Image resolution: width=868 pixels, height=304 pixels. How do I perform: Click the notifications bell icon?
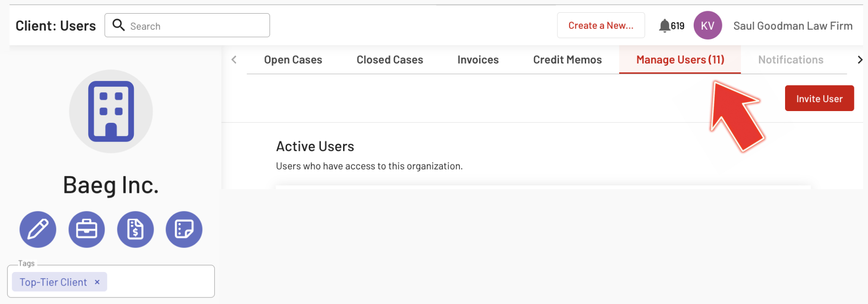coord(664,25)
